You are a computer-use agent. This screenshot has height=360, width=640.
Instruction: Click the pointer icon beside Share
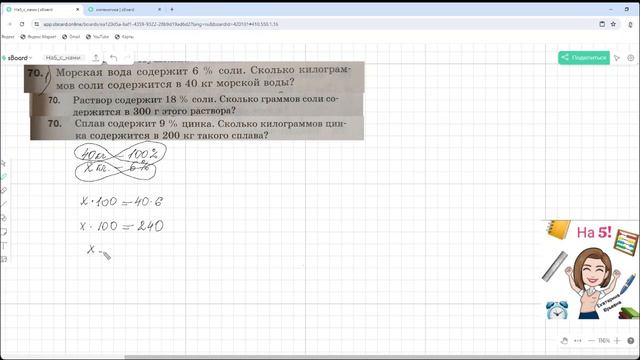[x=617, y=58]
